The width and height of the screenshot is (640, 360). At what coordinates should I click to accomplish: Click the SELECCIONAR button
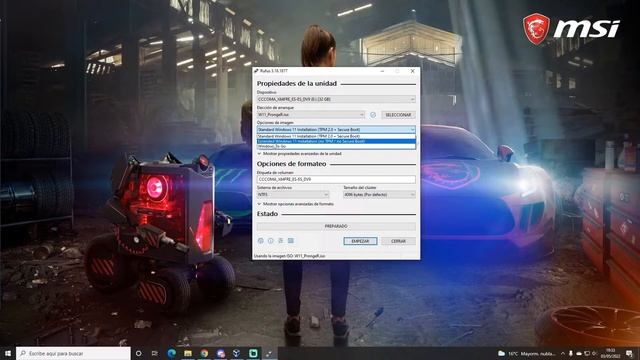coord(398,115)
